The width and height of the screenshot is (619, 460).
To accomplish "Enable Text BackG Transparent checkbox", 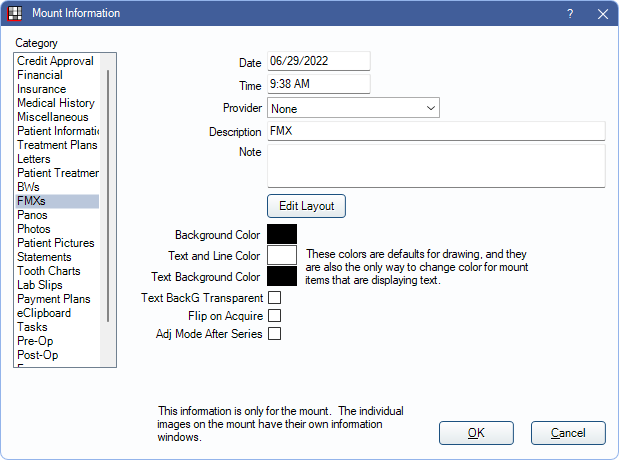I will click(274, 298).
